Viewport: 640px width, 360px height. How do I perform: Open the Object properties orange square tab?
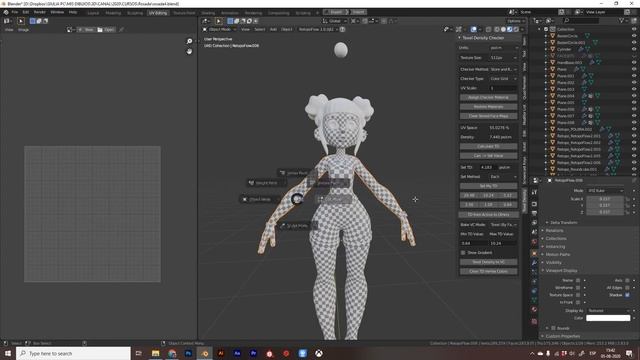tap(534, 253)
